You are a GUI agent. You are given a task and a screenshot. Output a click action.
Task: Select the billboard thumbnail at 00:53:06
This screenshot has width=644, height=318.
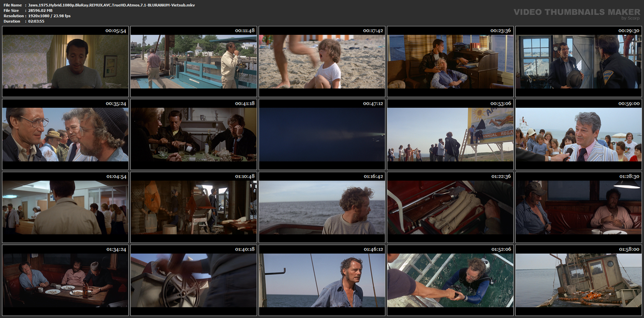tap(450, 134)
